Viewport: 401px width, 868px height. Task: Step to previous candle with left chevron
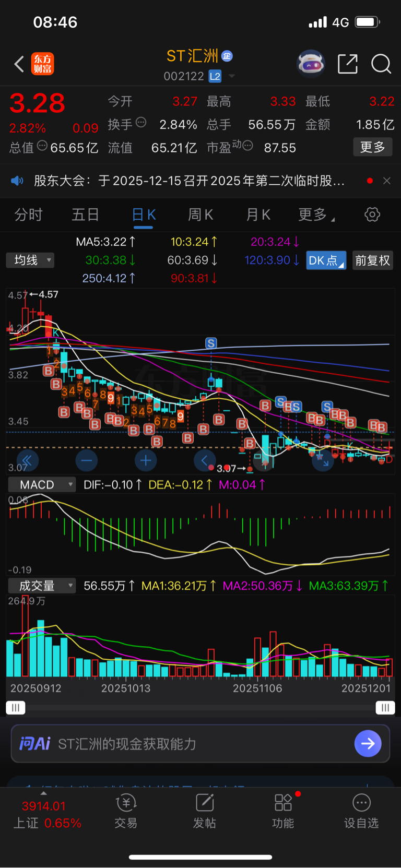click(x=205, y=460)
